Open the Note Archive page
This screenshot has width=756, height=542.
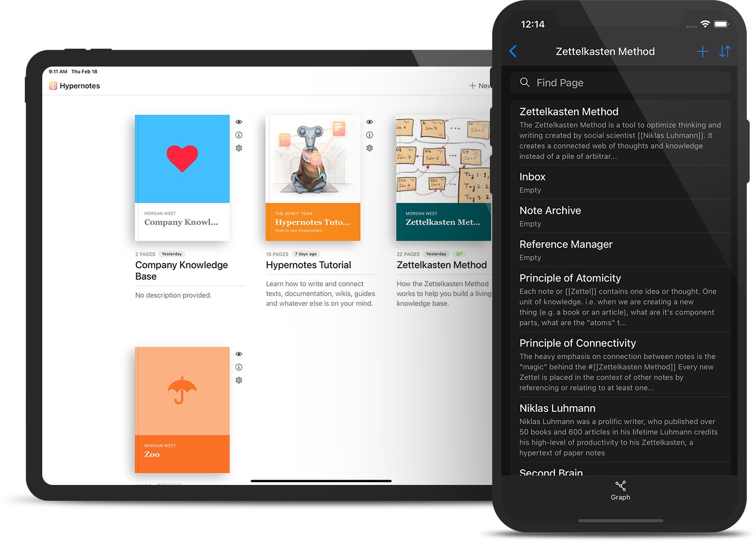coord(620,216)
